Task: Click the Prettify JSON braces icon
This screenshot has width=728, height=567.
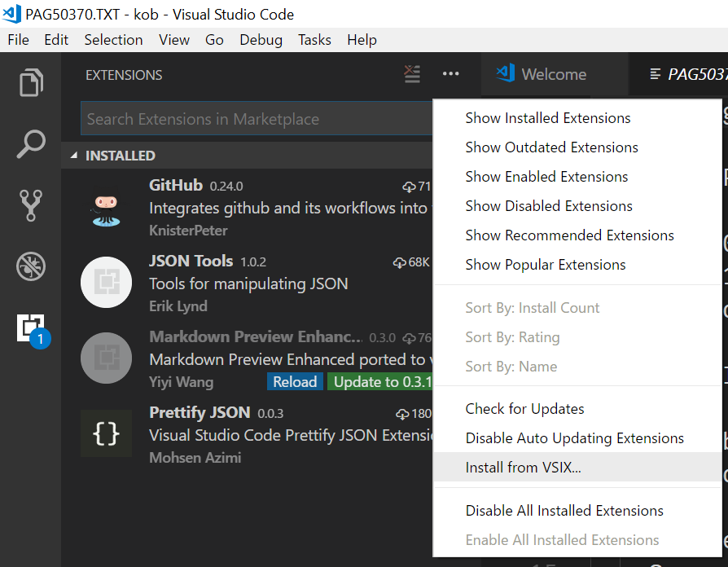Action: [x=107, y=433]
